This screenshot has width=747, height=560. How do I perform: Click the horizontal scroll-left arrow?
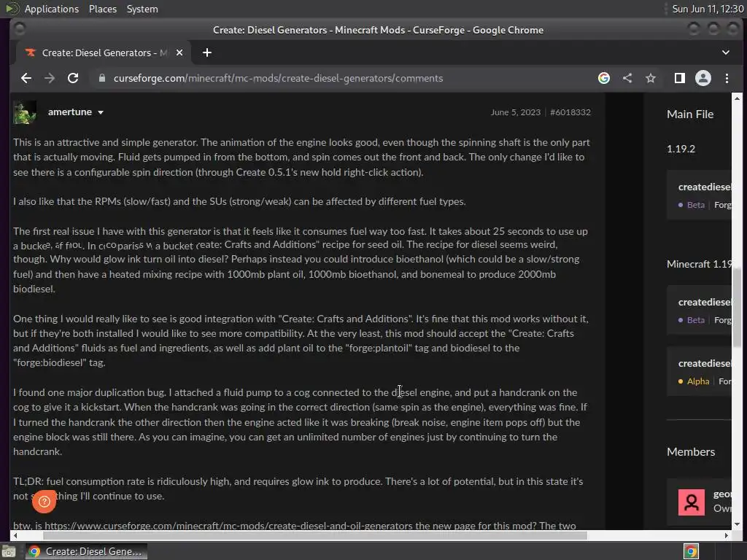click(15, 535)
